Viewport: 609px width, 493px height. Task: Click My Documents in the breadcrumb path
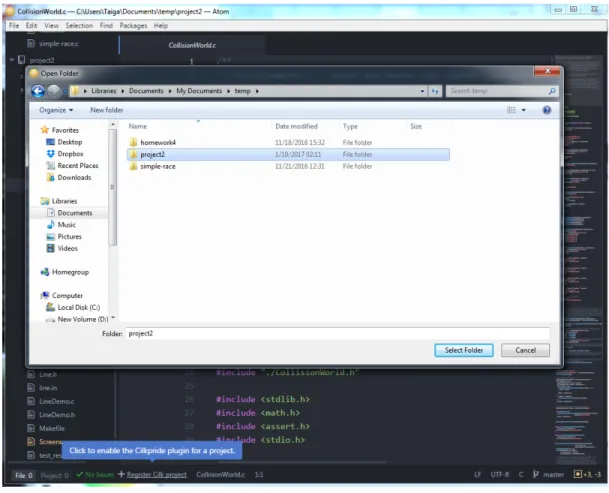[199, 91]
